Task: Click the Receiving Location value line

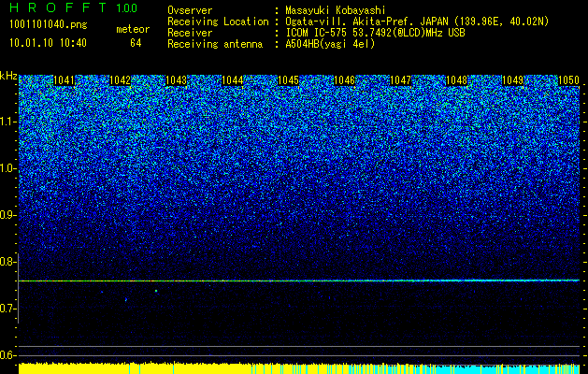Action: coord(417,22)
